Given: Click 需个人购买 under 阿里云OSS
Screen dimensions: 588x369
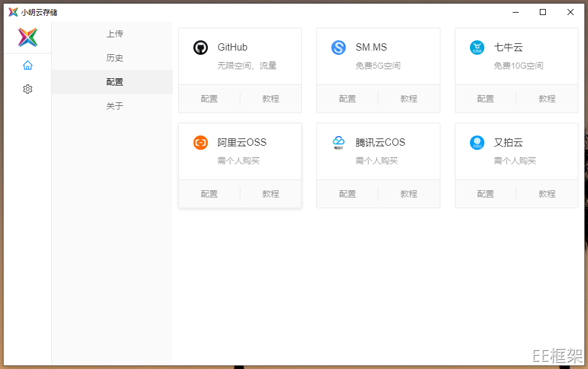Looking at the screenshot, I should tap(239, 161).
